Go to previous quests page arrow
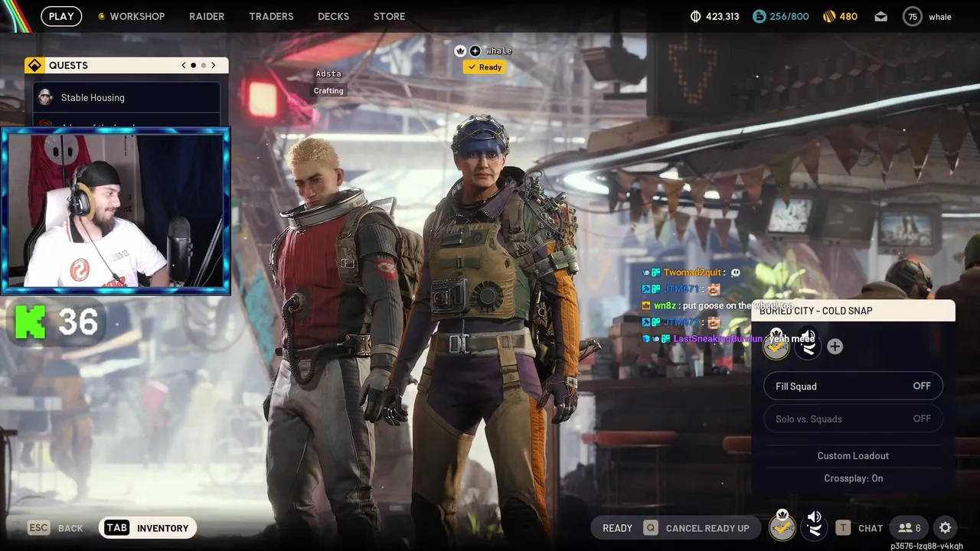 click(x=184, y=65)
